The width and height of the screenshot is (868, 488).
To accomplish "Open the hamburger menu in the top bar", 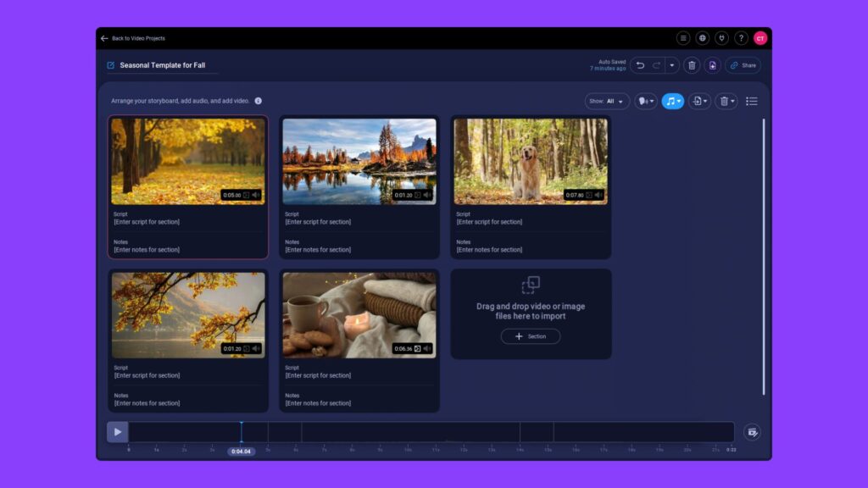I will coord(683,38).
